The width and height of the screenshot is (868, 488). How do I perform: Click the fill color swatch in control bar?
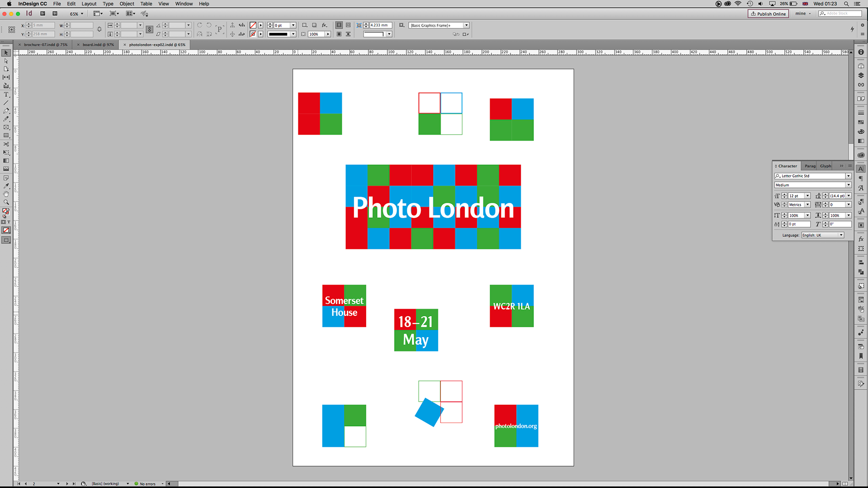click(253, 25)
